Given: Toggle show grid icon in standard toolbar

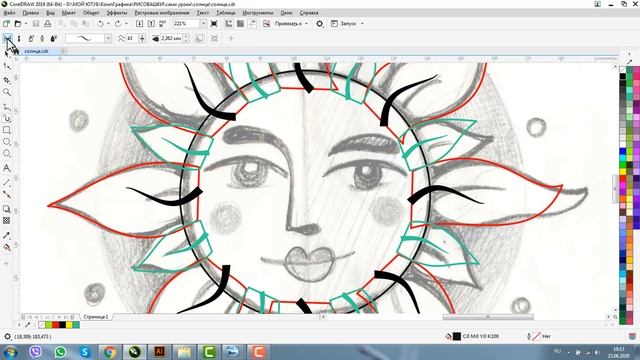Looking at the screenshot, I should 240,24.
